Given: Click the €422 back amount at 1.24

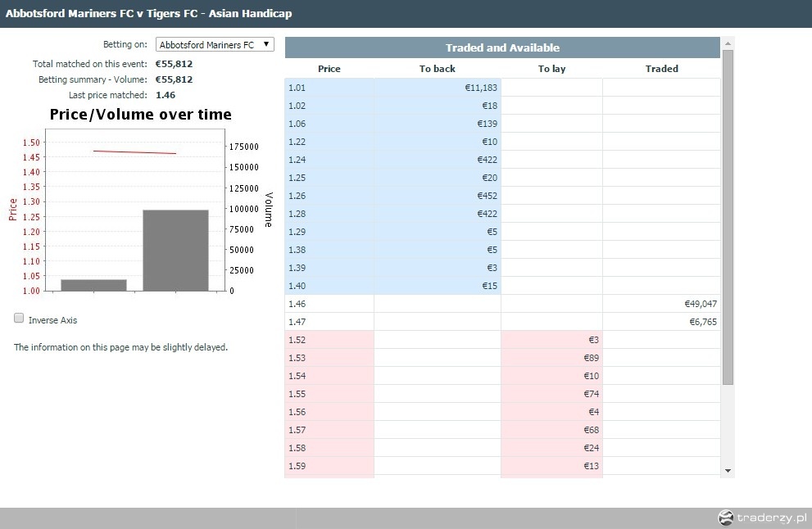Looking at the screenshot, I should coord(487,160).
